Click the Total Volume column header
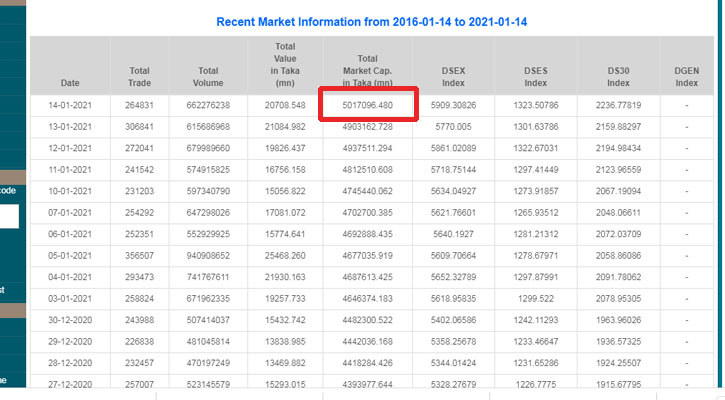725x400 pixels. tap(208, 76)
